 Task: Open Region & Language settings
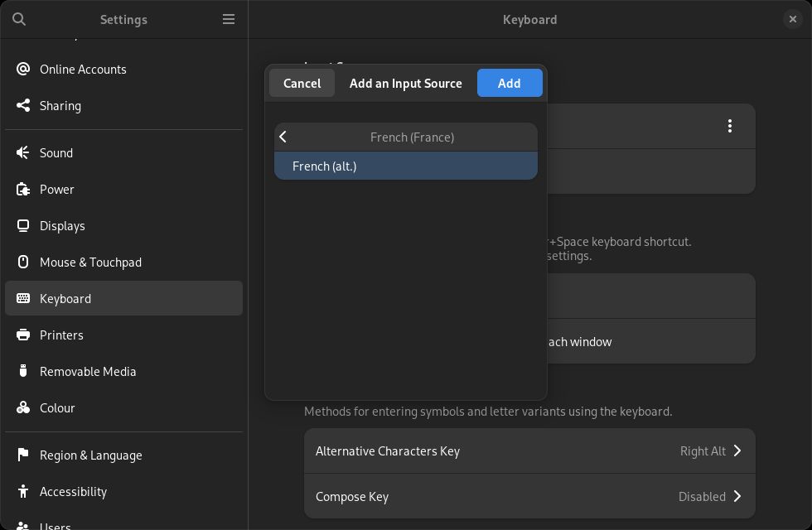90,455
